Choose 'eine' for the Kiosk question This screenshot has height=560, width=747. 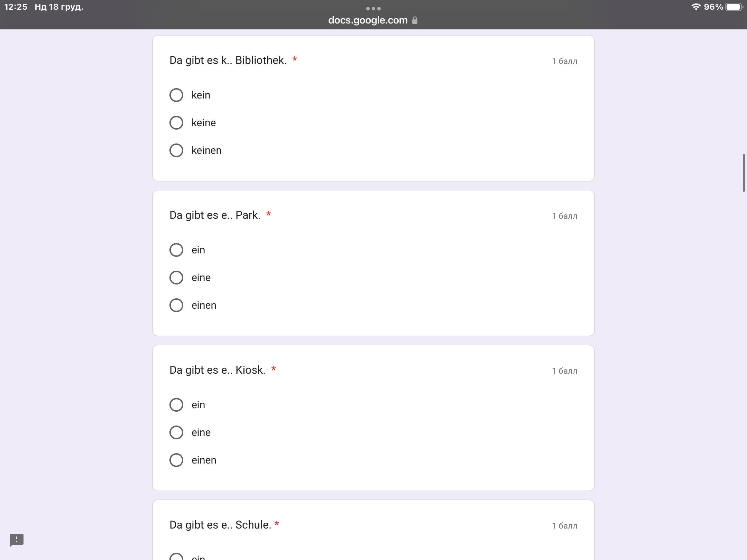tap(176, 432)
